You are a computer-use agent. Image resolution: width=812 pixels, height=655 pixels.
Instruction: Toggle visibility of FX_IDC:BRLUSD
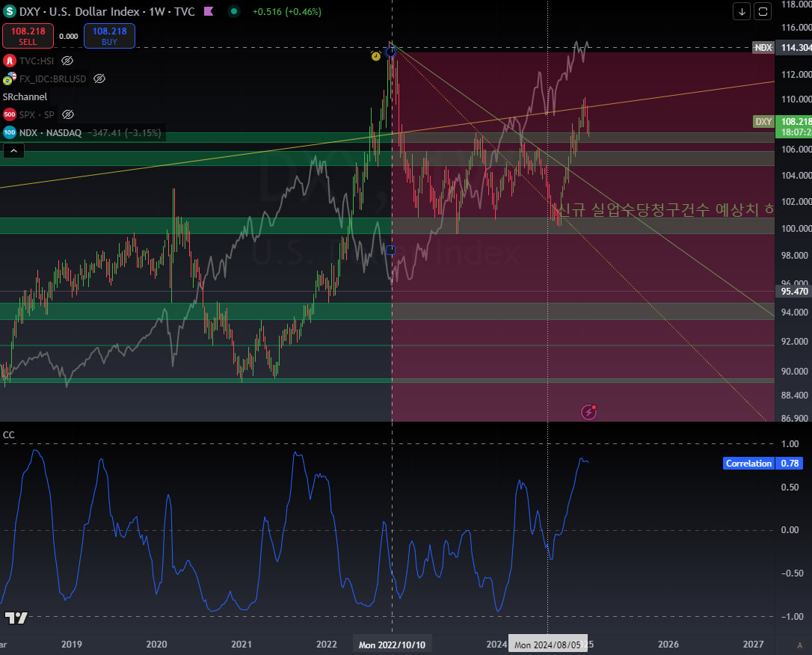[99, 79]
